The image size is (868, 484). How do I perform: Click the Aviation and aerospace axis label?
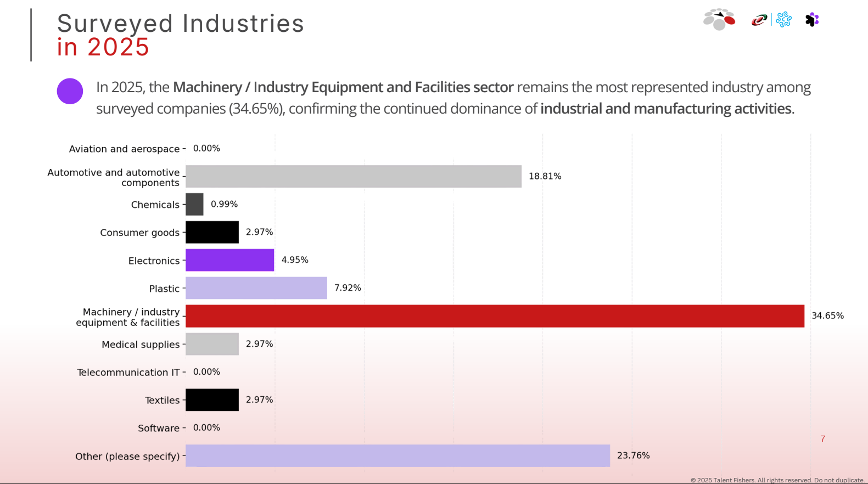(124, 149)
